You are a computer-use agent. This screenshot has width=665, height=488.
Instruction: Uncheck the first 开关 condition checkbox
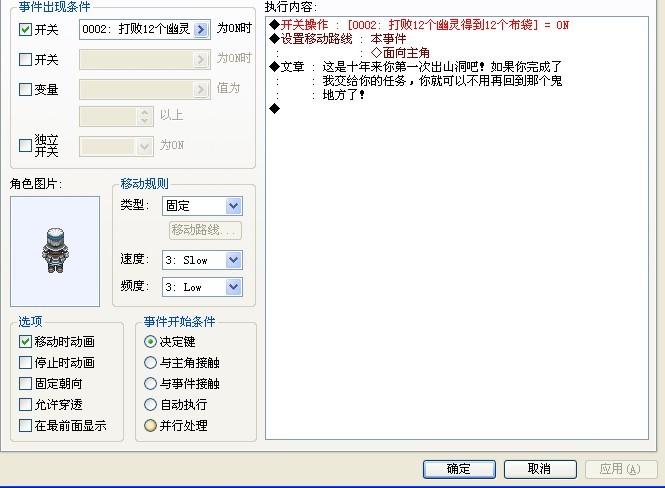[25, 29]
